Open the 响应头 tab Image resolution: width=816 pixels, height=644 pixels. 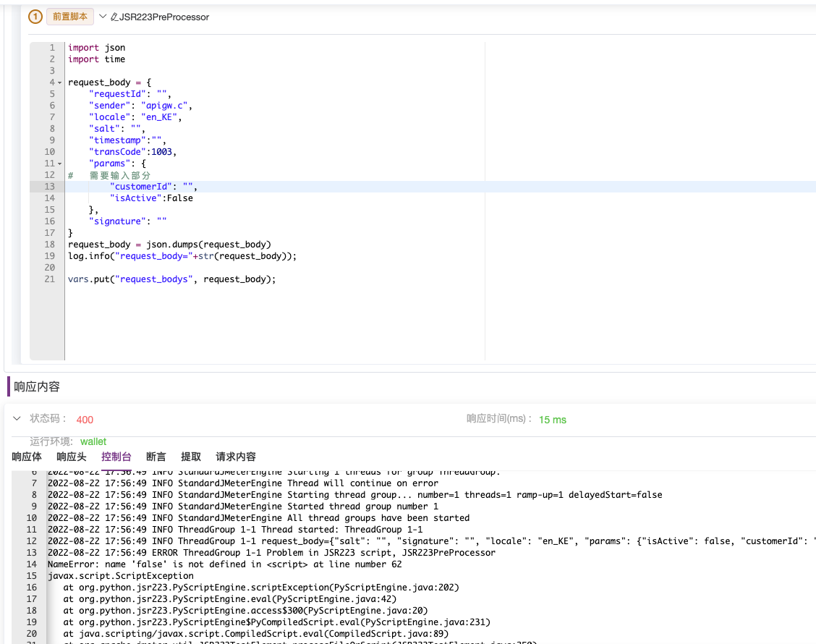click(x=72, y=457)
